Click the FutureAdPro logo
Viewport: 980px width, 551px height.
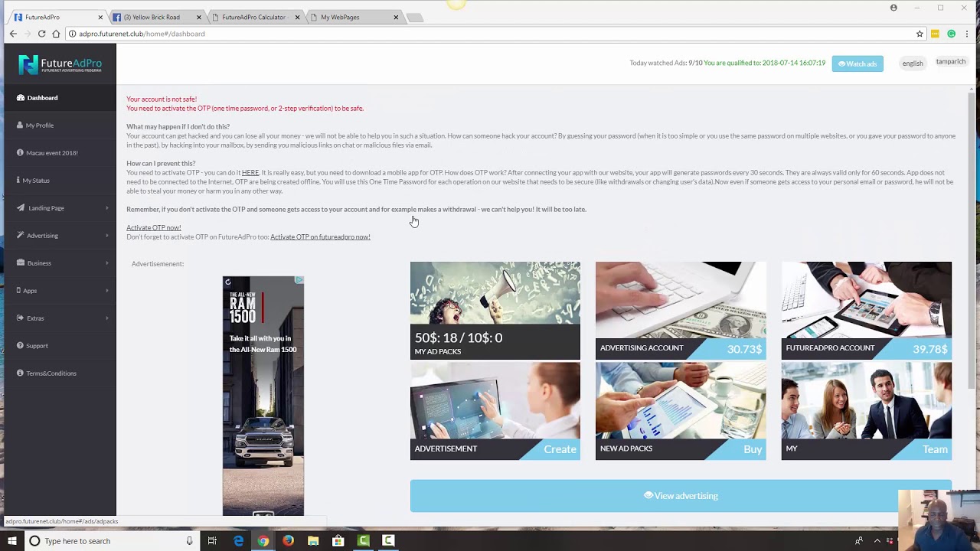coord(60,64)
